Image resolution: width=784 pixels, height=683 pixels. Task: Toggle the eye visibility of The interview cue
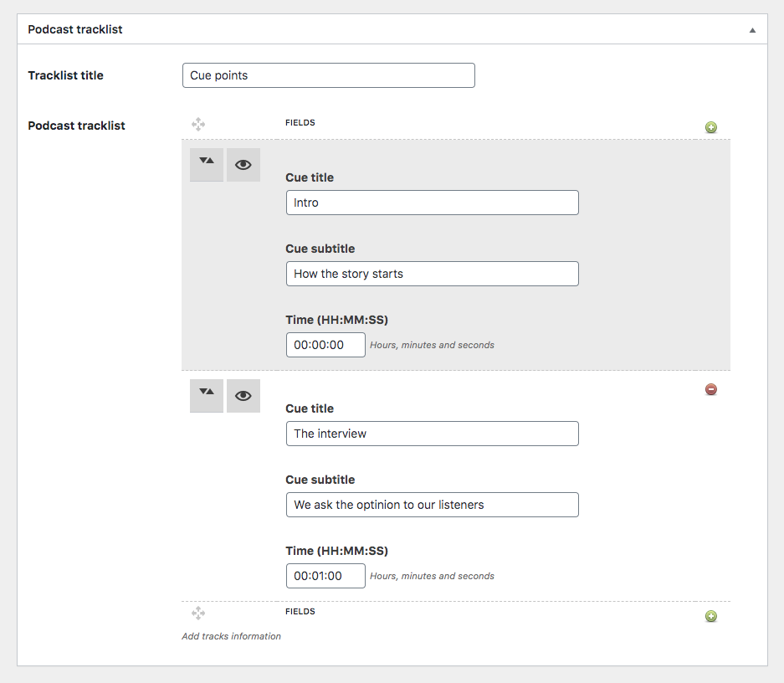tap(243, 396)
